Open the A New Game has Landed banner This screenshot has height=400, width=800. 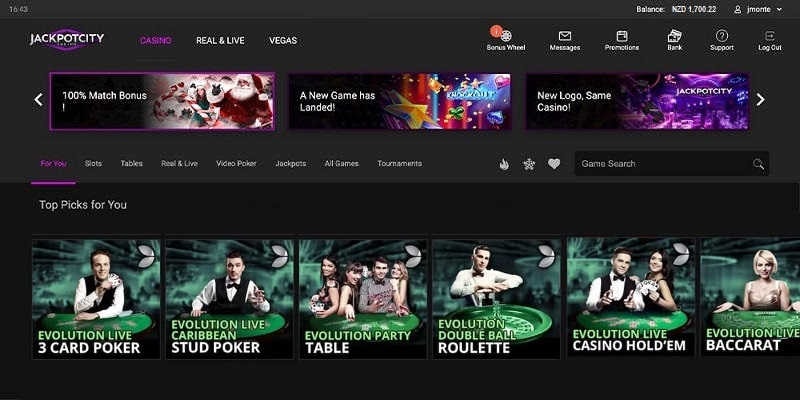399,101
